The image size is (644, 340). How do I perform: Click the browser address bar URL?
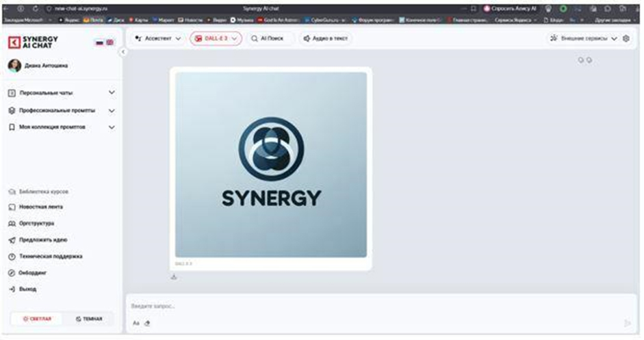81,9
